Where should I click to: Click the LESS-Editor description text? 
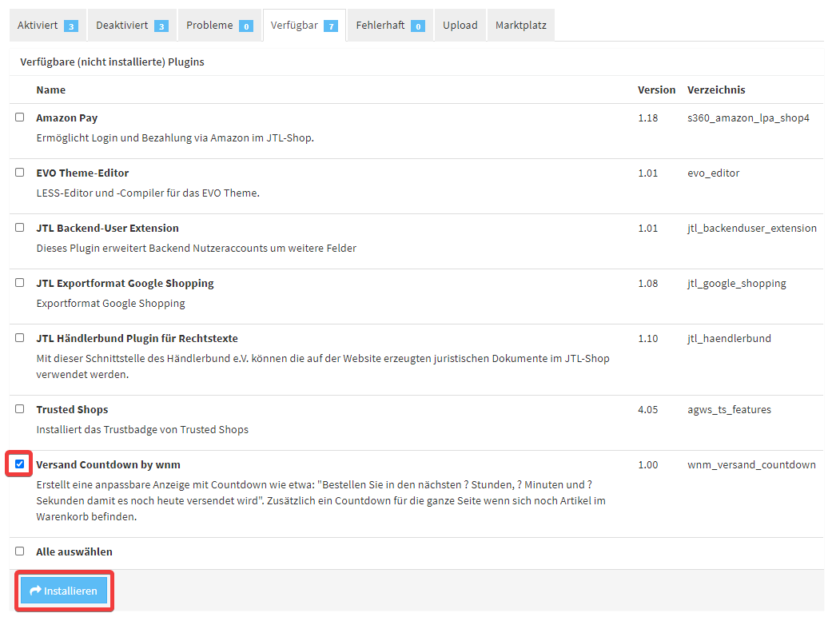pos(148,193)
